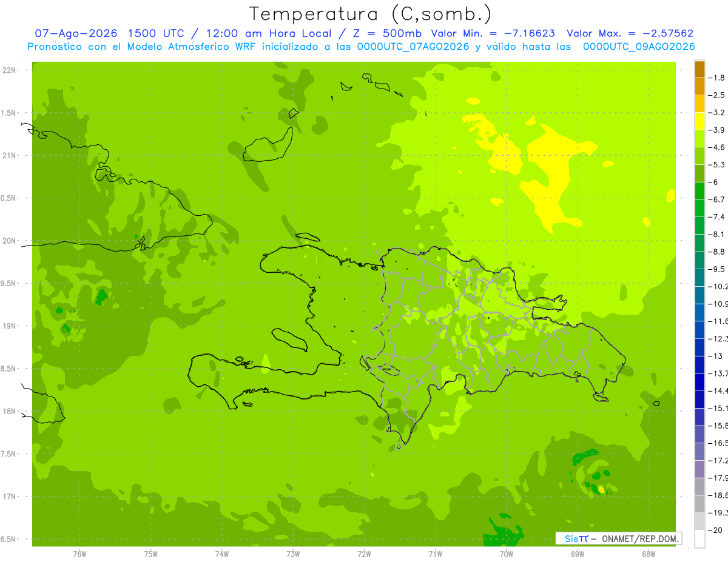Click the "-2.5" colorbar value
The height and width of the screenshot is (562, 728).
pyautogui.click(x=718, y=95)
